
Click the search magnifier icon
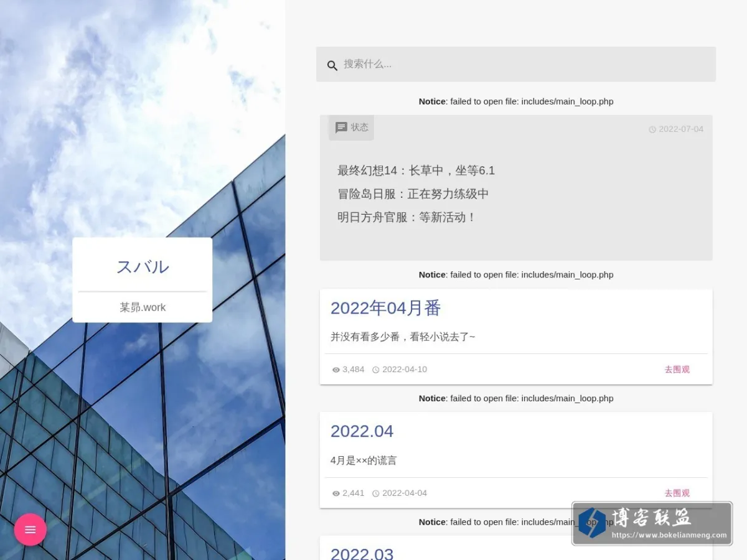332,65
